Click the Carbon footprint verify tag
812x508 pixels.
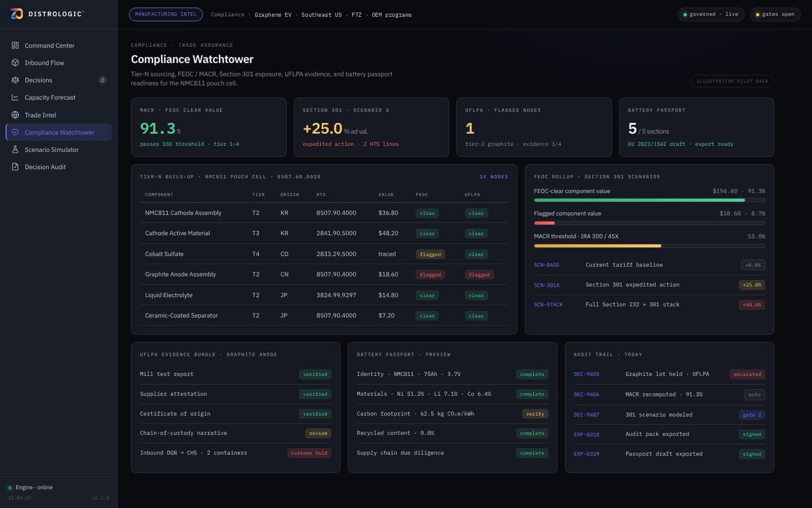pyautogui.click(x=535, y=414)
